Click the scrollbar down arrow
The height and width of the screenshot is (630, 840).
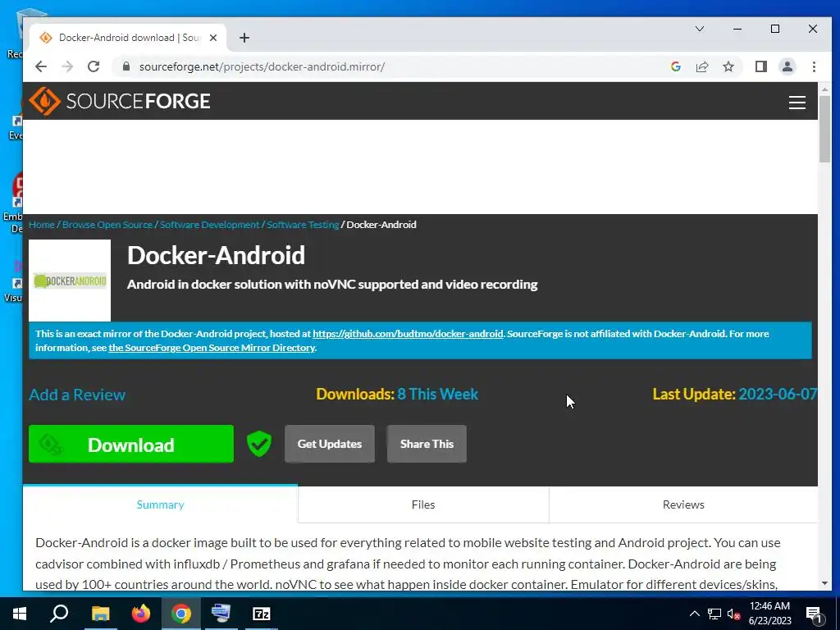824,583
